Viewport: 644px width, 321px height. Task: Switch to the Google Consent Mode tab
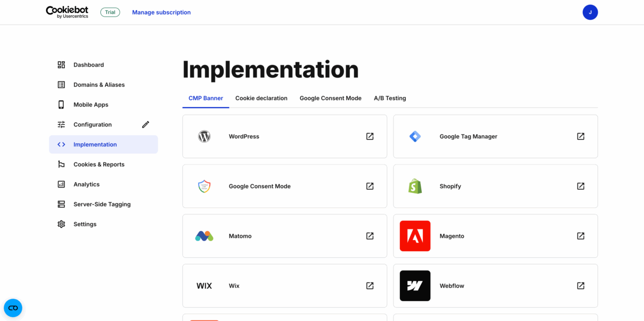tap(330, 99)
